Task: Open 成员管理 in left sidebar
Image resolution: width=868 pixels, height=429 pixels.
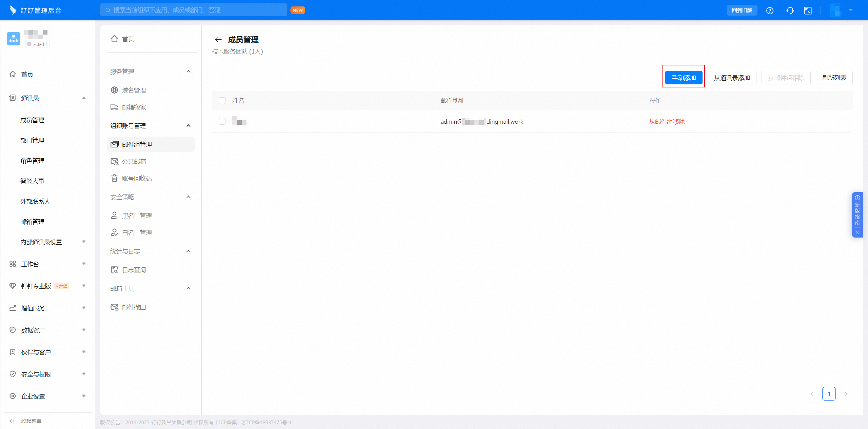Action: tap(32, 120)
